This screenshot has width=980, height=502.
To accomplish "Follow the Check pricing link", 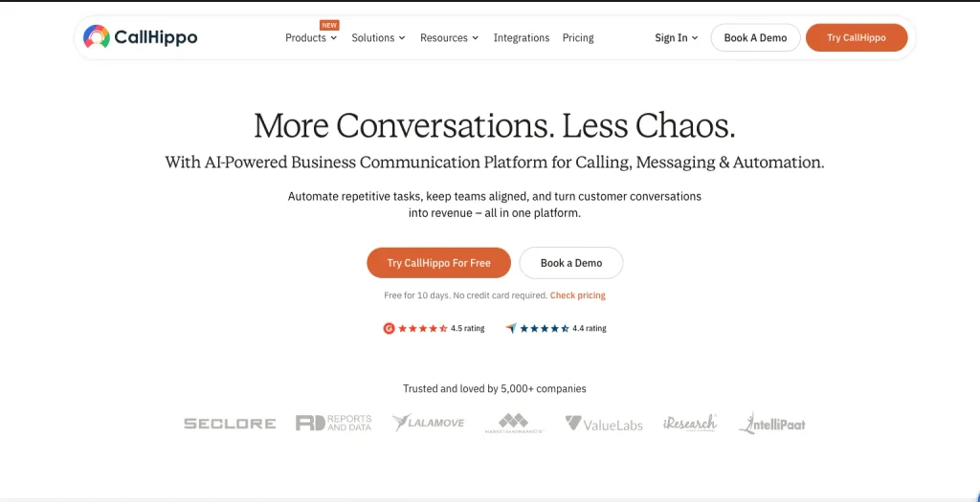I will [x=577, y=295].
